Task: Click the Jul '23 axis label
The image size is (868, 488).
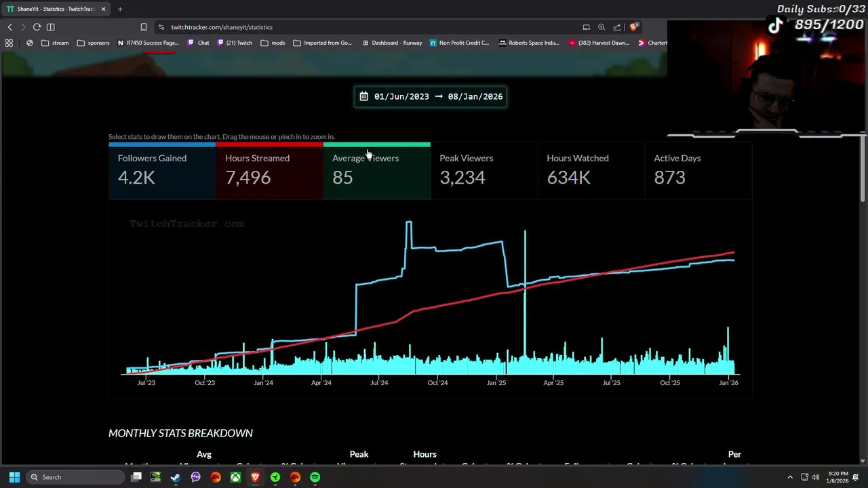Action: pos(146,382)
